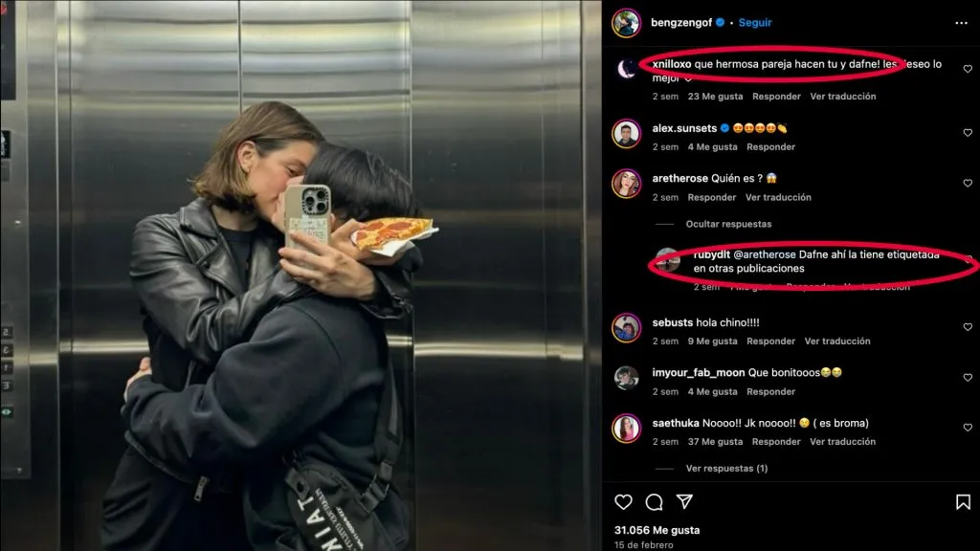This screenshot has width=980, height=551.
Task: Open the three-dot more options menu
Action: 961,23
